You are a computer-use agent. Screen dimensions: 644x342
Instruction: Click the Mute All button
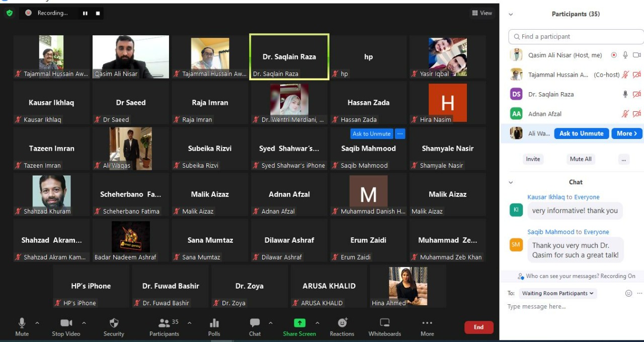pyautogui.click(x=581, y=159)
